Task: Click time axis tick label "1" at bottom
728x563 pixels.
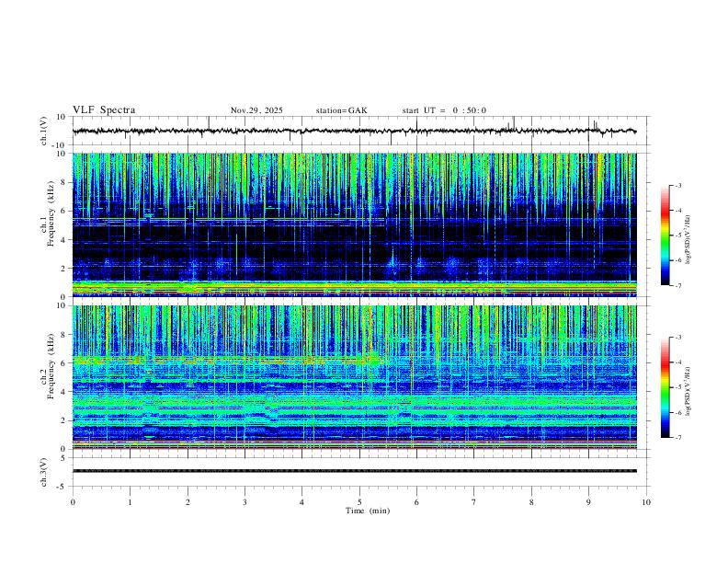Action: 130,502
